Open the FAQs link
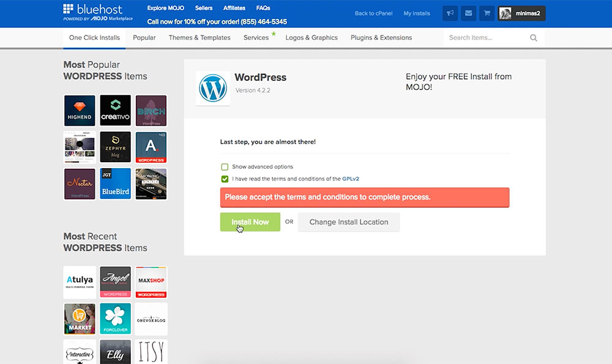612x364 pixels. (263, 8)
